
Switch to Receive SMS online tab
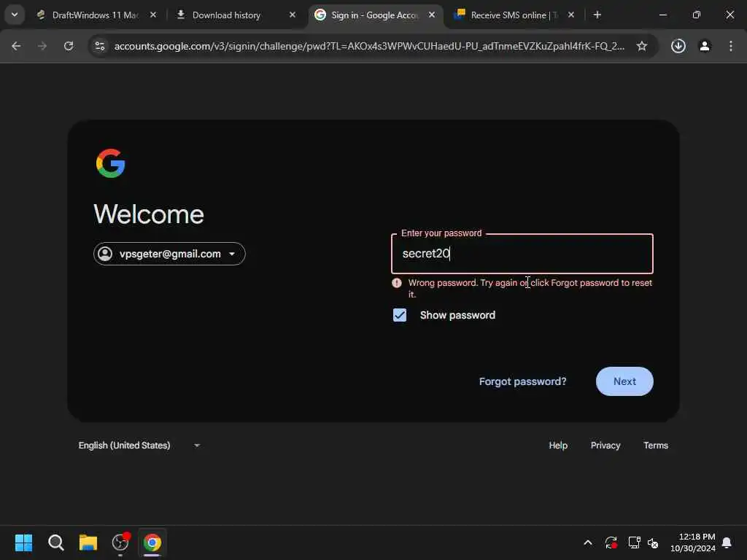click(x=514, y=15)
